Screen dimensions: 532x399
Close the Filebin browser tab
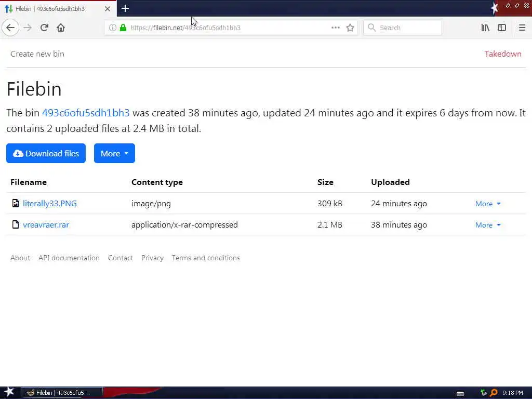107,9
